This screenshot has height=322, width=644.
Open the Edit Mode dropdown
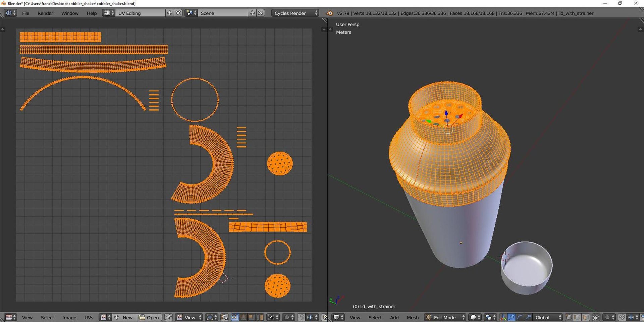(x=445, y=317)
